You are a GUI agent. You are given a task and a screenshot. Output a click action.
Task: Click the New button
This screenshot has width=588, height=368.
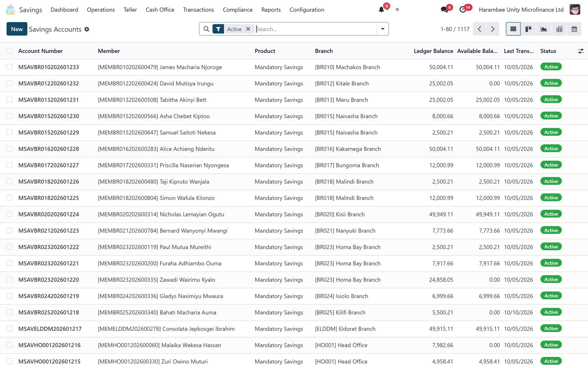[17, 29]
